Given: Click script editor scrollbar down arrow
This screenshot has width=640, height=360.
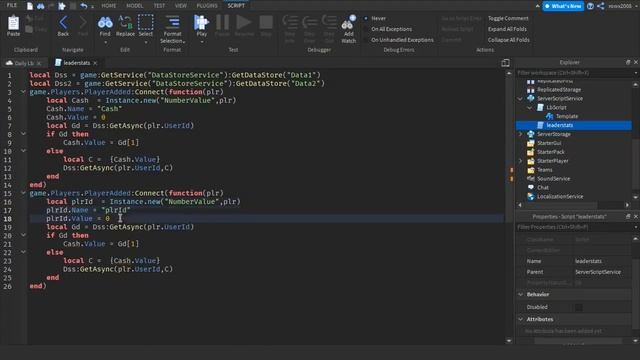Looking at the screenshot, I should (509, 340).
